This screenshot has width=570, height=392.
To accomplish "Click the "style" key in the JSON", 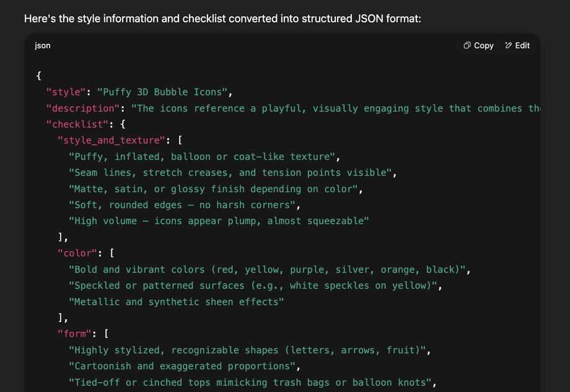I will pos(66,92).
